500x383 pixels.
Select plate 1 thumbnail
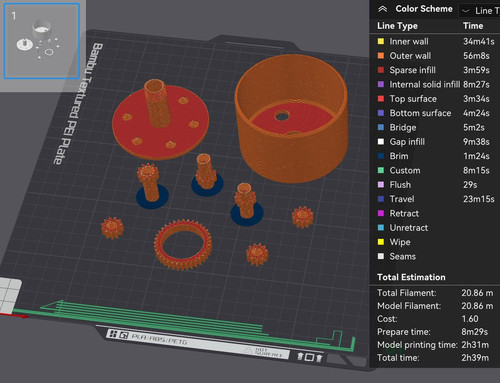click(x=42, y=41)
